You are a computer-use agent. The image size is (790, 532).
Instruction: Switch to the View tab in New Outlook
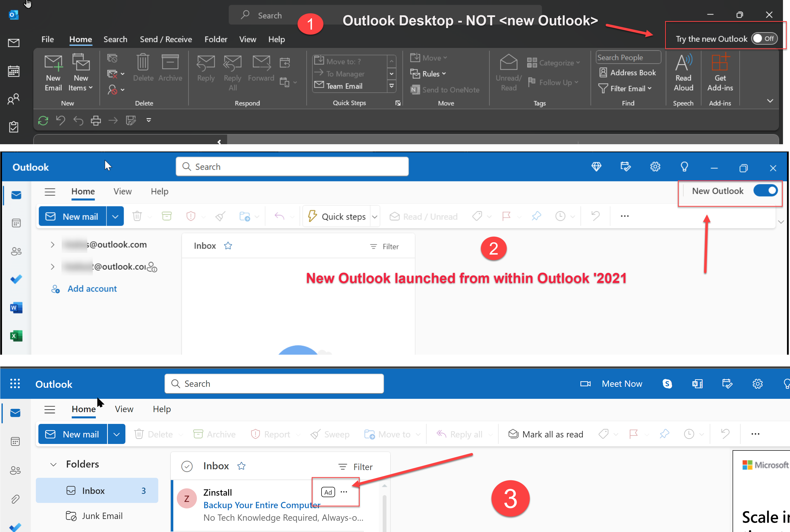[122, 191]
